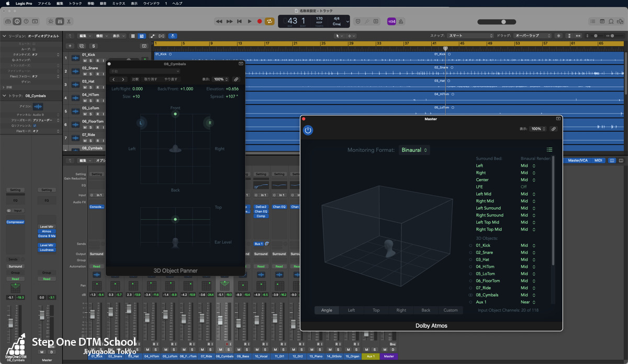Go to beginning with transport button
The height and width of the screenshot is (364, 628).
(239, 21)
